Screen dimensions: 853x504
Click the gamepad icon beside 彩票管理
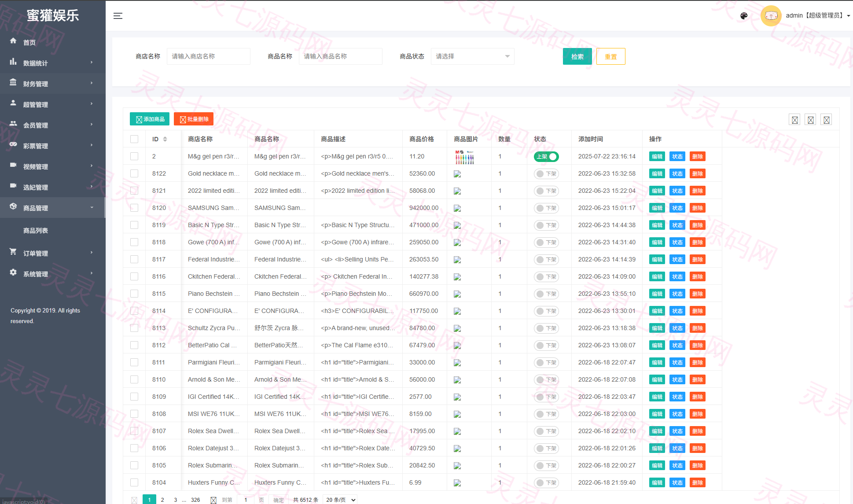(13, 144)
